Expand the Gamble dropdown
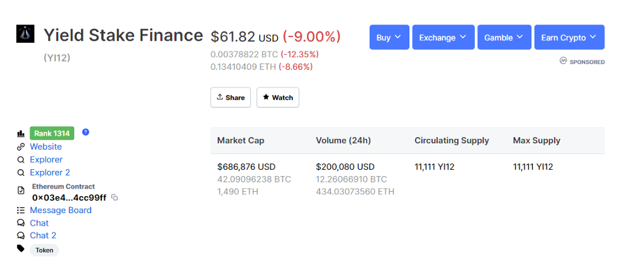 click(504, 38)
